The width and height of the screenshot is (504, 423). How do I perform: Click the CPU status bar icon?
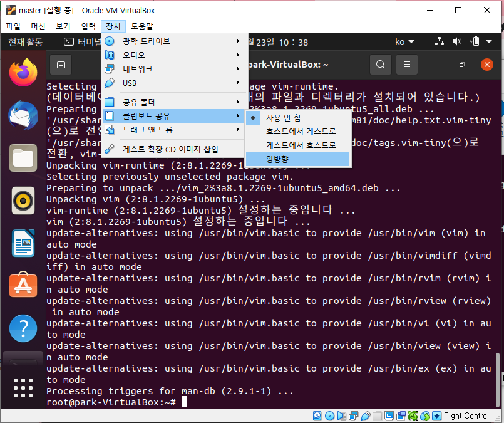[x=413, y=416]
